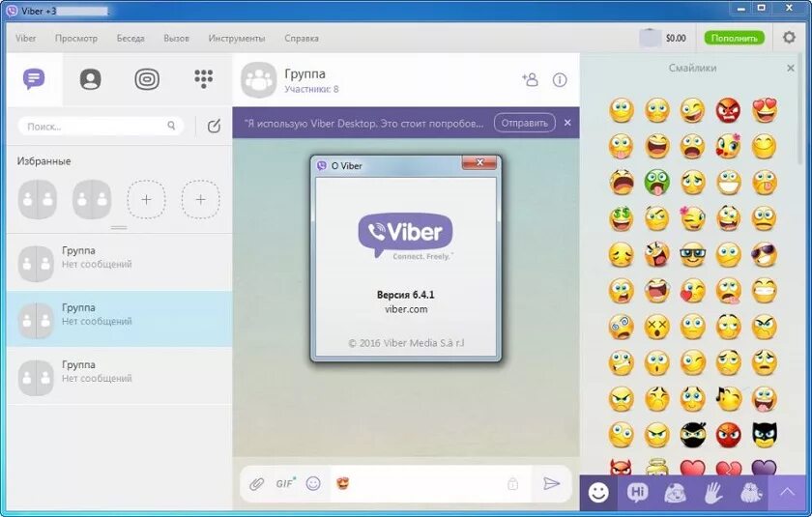Insert the nerd glasses emoji

click(693, 254)
